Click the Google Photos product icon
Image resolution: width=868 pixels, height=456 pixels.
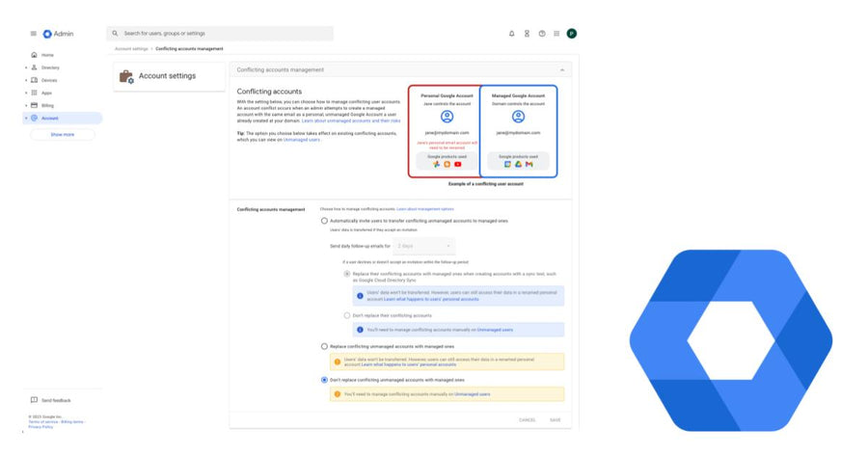coord(436,164)
